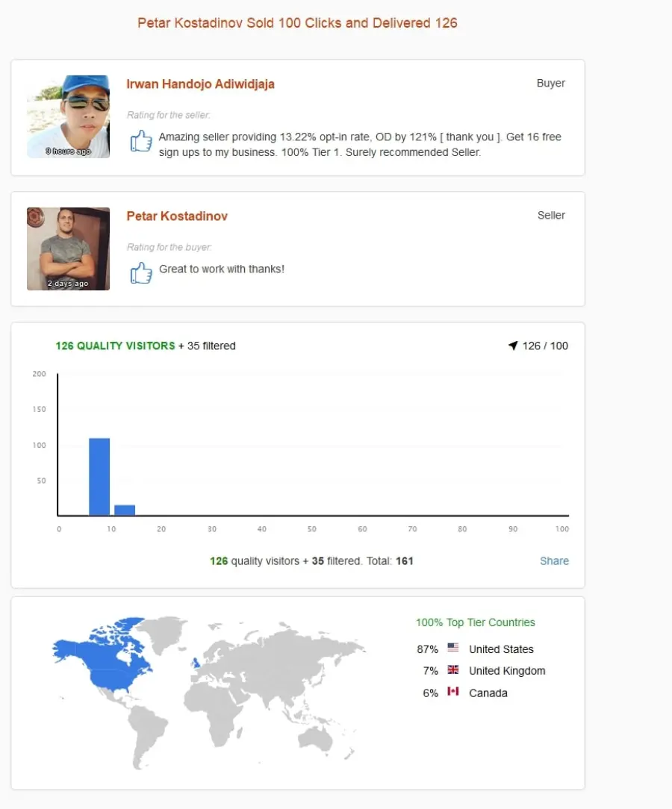Click the United Kingdom on the world map
The height and width of the screenshot is (809, 672).
196,663
